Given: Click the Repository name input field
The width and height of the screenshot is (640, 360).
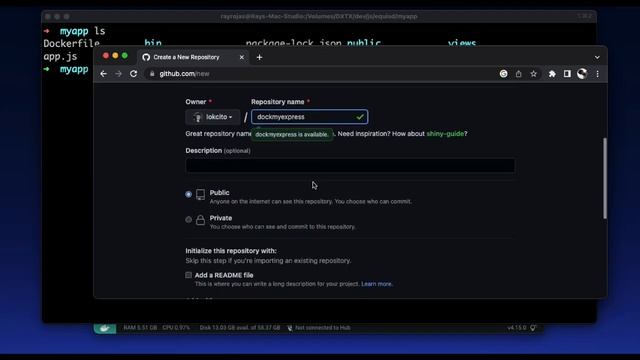Looking at the screenshot, I should pos(309,117).
